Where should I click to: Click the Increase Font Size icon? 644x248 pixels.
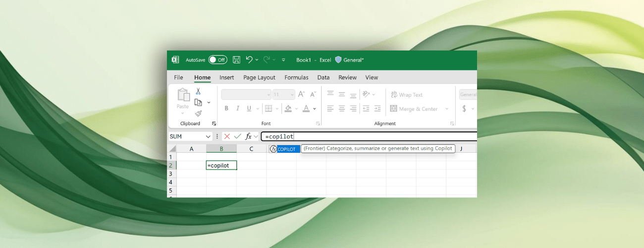(x=301, y=94)
